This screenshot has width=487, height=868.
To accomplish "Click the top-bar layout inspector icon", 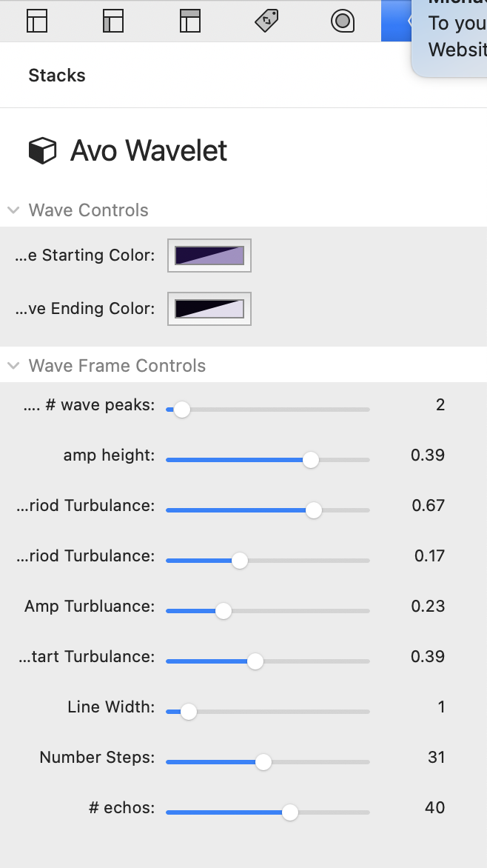I will [x=189, y=21].
